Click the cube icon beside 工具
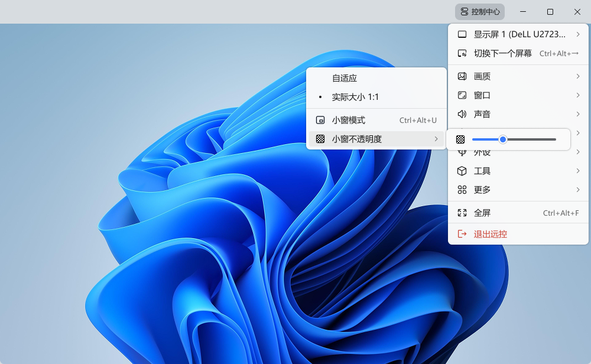 click(462, 171)
